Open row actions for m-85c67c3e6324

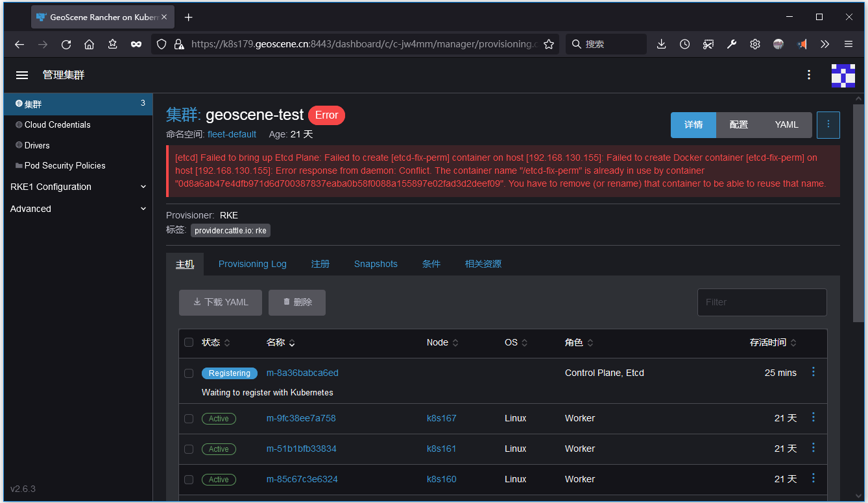point(814,478)
